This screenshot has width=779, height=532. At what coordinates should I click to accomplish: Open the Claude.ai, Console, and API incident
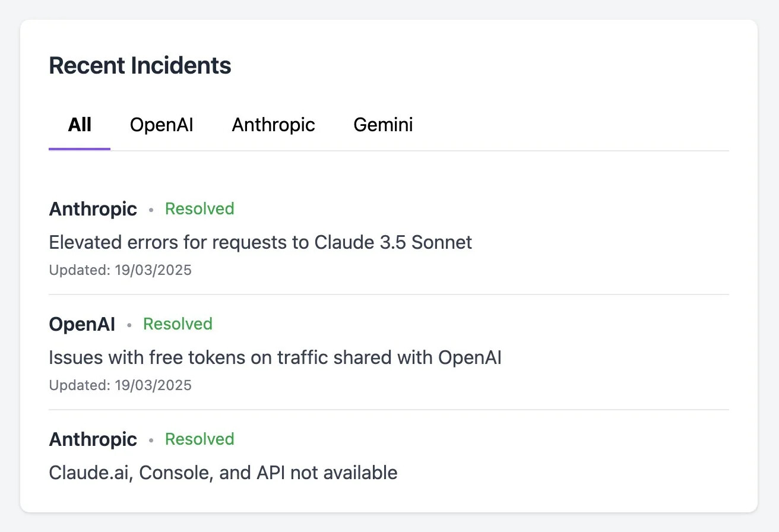coord(223,473)
